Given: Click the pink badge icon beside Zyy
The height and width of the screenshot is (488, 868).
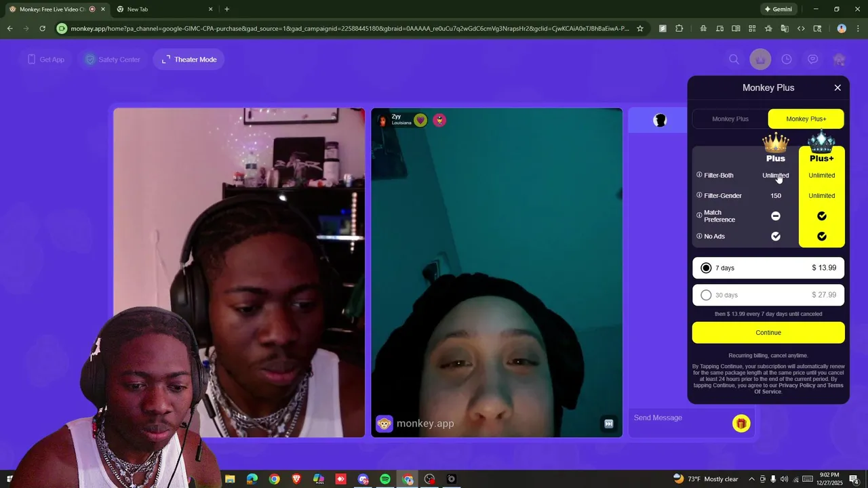Looking at the screenshot, I should point(439,120).
